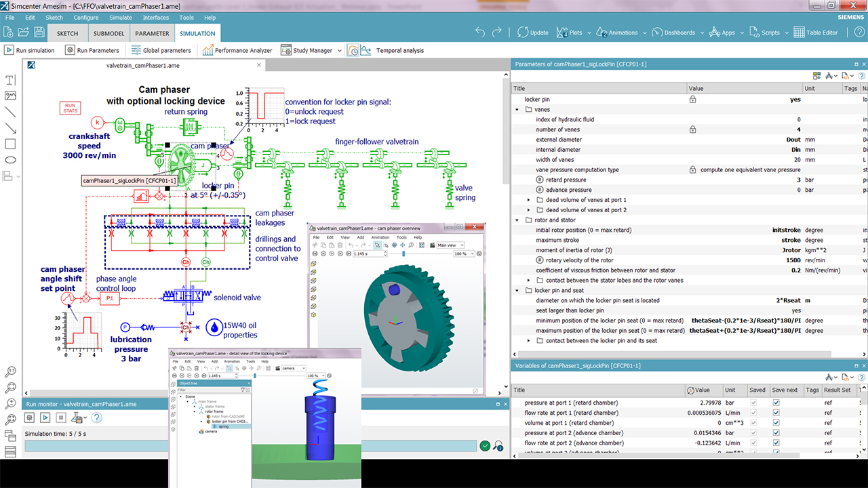The height and width of the screenshot is (488, 868).
Task: Collapse the rotor and stator group
Action: (517, 220)
